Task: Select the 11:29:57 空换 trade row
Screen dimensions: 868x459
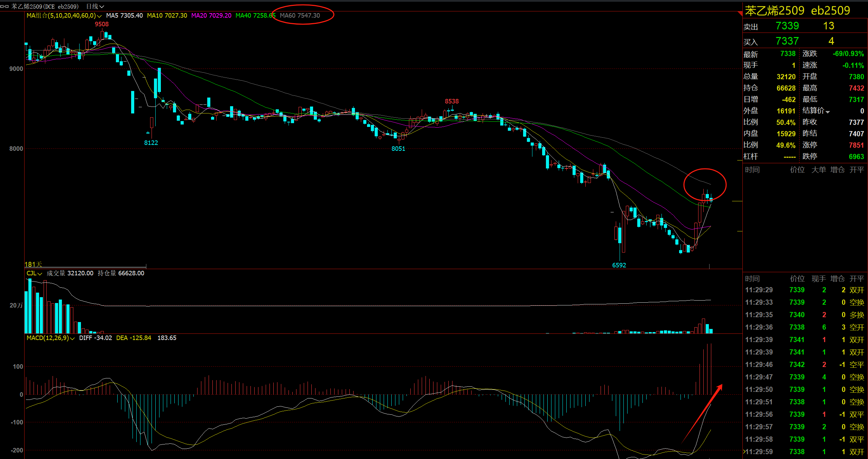Action: [x=805, y=427]
